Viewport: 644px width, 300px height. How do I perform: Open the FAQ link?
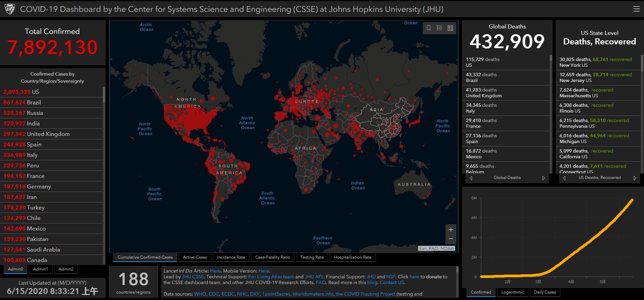coord(320,282)
